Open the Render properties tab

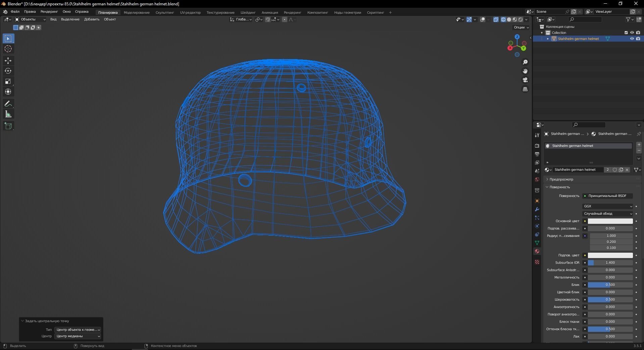tap(537, 146)
